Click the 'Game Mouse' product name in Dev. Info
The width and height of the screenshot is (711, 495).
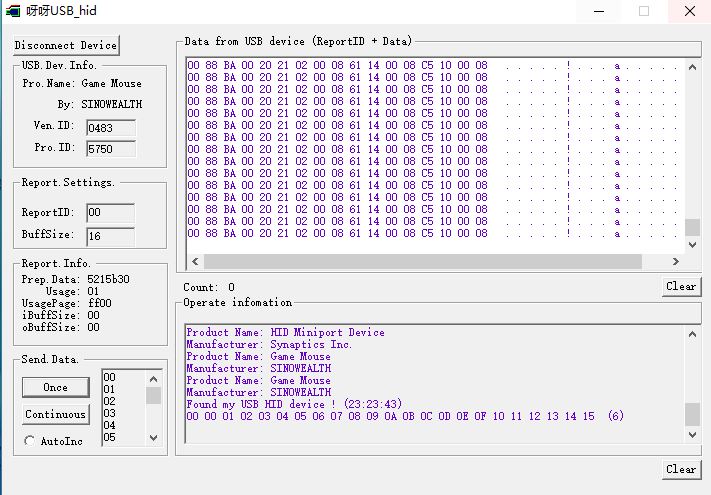click(x=112, y=84)
